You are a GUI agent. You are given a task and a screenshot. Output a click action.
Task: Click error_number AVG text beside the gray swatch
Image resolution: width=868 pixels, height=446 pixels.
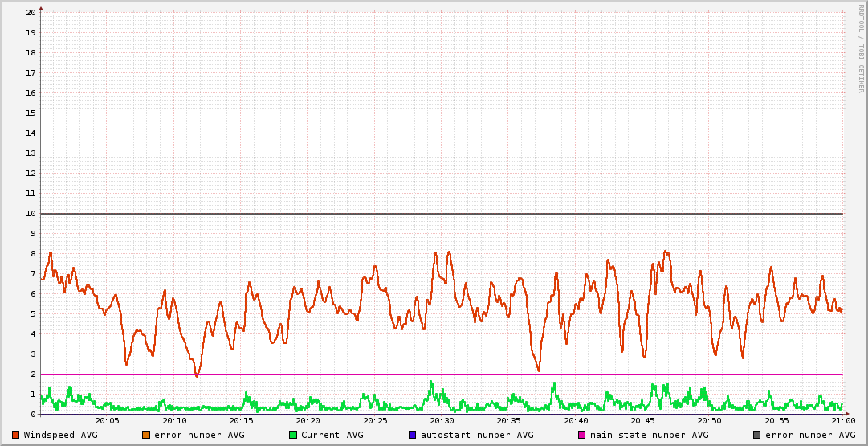click(x=810, y=435)
